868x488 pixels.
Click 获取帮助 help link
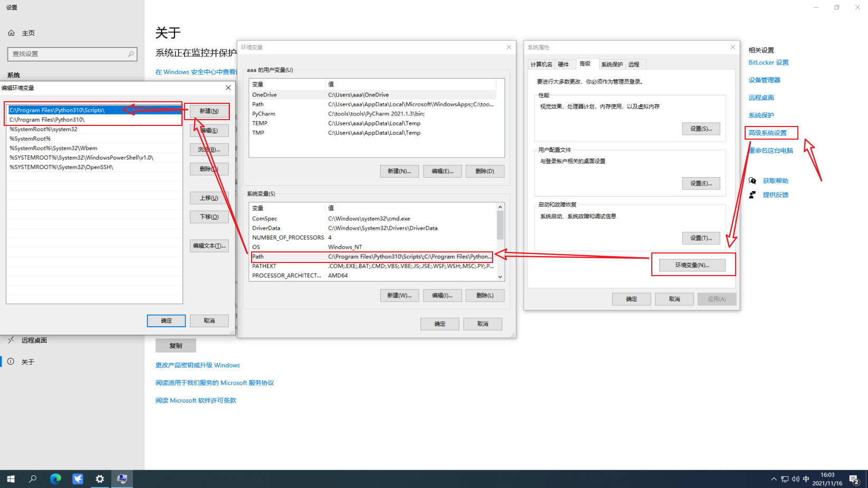[x=775, y=181]
